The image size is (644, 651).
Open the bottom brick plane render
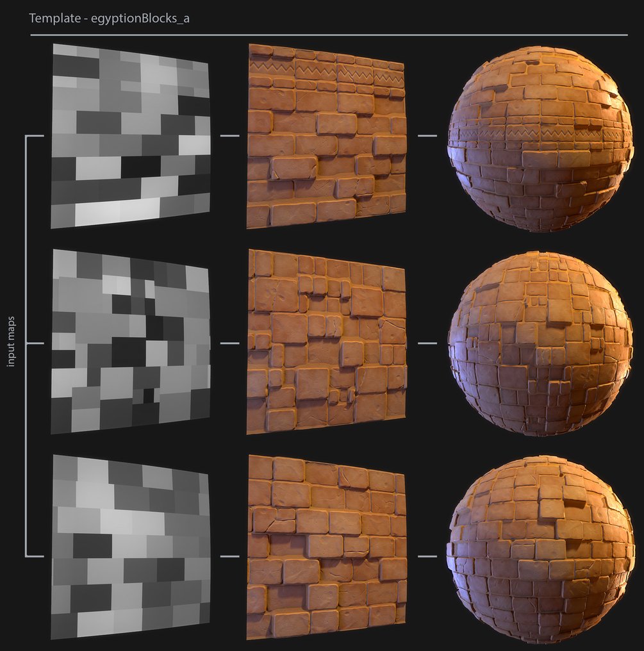tap(327, 547)
